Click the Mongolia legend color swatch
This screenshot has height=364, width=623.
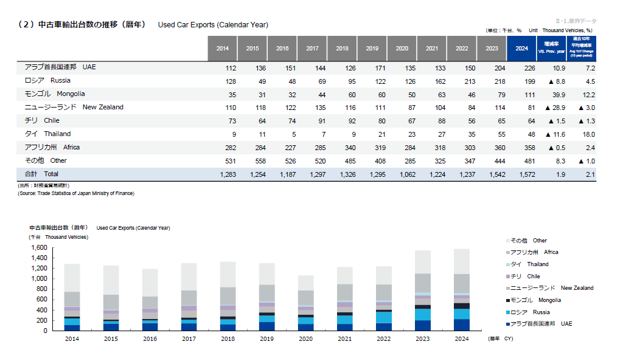click(x=507, y=300)
